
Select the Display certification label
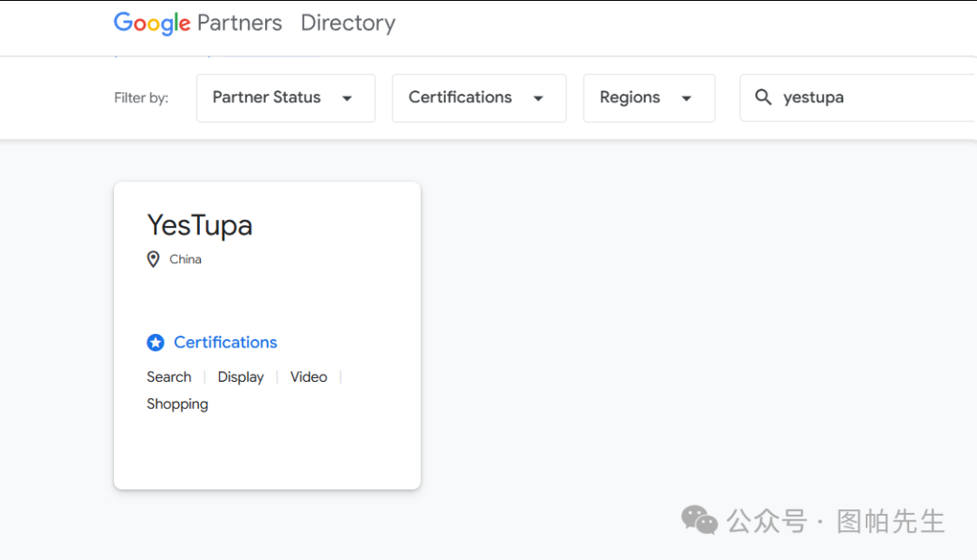241,377
